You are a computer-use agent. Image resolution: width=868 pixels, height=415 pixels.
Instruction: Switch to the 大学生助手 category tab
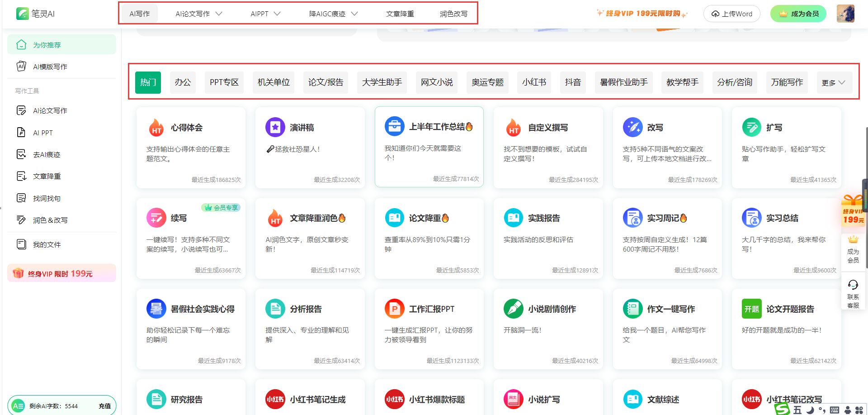pos(382,82)
